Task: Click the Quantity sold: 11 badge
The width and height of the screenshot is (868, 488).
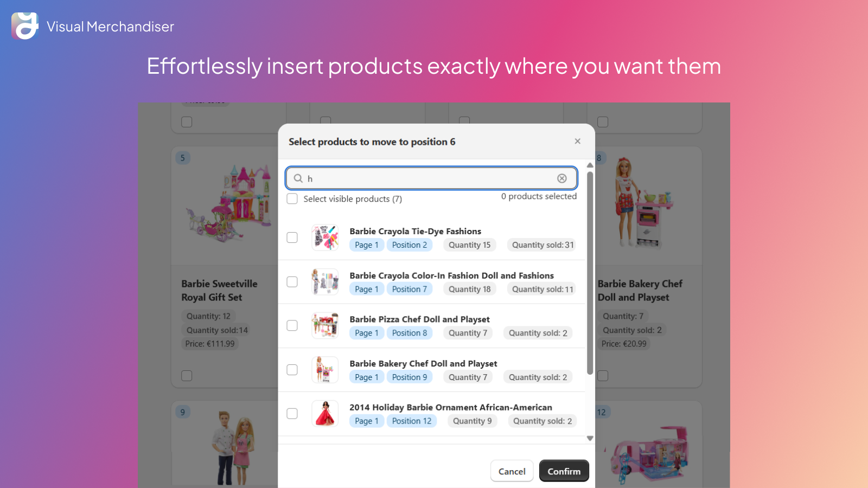Action: (542, 290)
